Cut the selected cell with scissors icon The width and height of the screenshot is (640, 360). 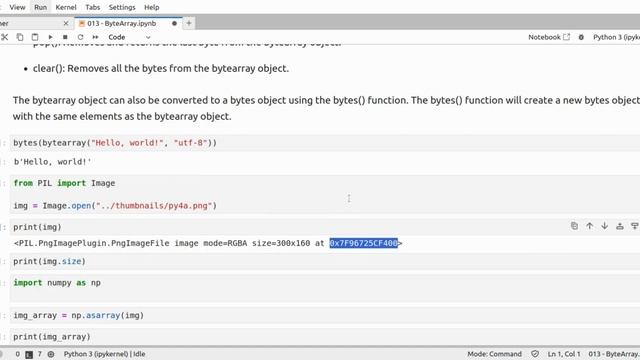[4, 37]
